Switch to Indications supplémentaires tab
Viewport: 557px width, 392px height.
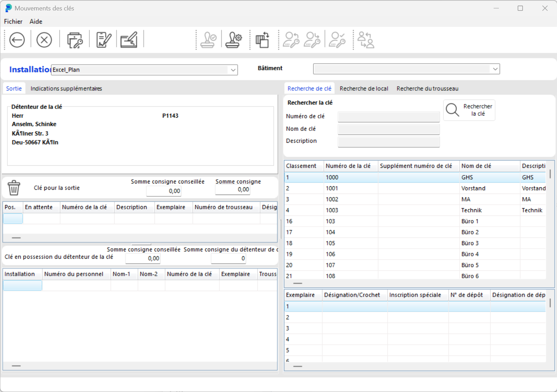[66, 89]
